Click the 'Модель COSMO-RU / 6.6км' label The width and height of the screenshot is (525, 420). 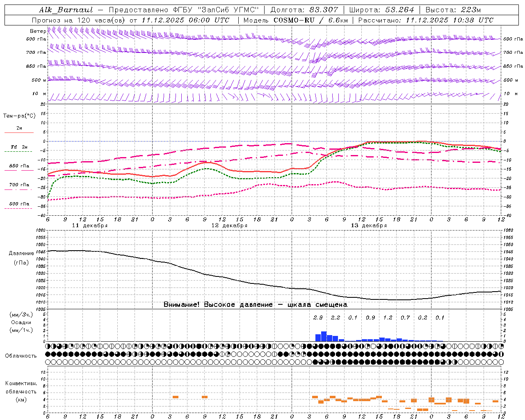296,20
